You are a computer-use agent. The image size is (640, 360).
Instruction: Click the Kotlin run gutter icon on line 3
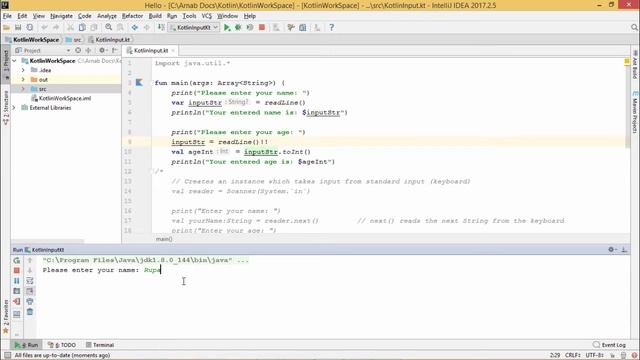(139, 83)
